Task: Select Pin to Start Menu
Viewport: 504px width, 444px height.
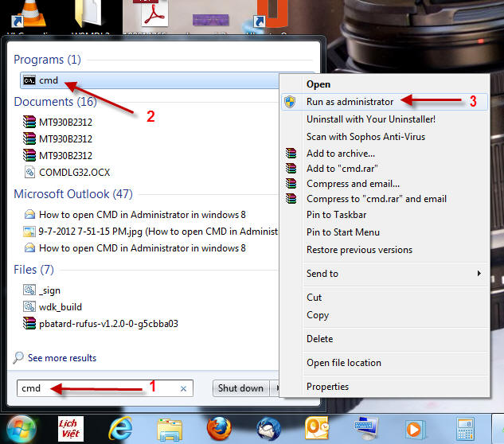Action: tap(343, 232)
